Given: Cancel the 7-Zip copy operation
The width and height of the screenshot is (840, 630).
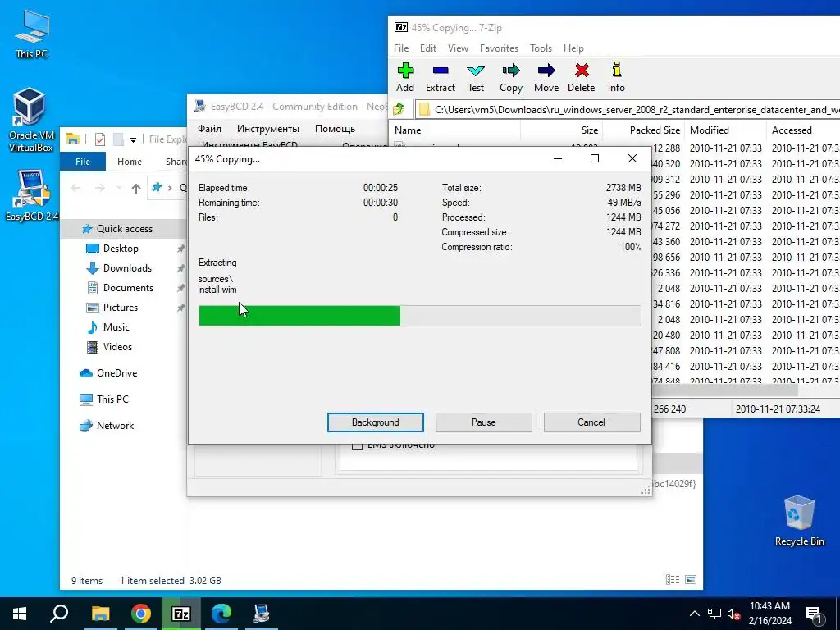Looking at the screenshot, I should [591, 422].
